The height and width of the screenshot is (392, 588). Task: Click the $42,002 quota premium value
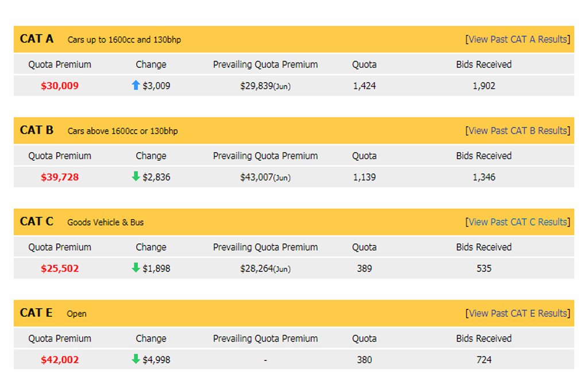point(60,360)
